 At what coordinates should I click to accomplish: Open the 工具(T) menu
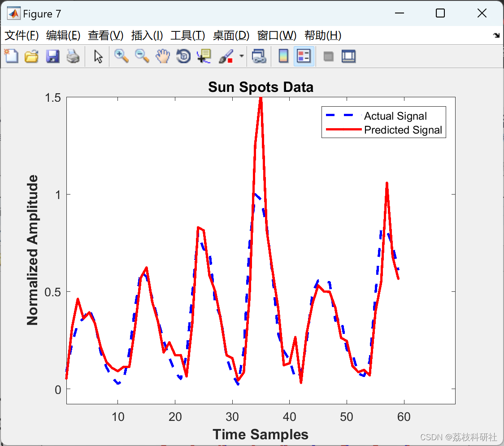tap(188, 35)
